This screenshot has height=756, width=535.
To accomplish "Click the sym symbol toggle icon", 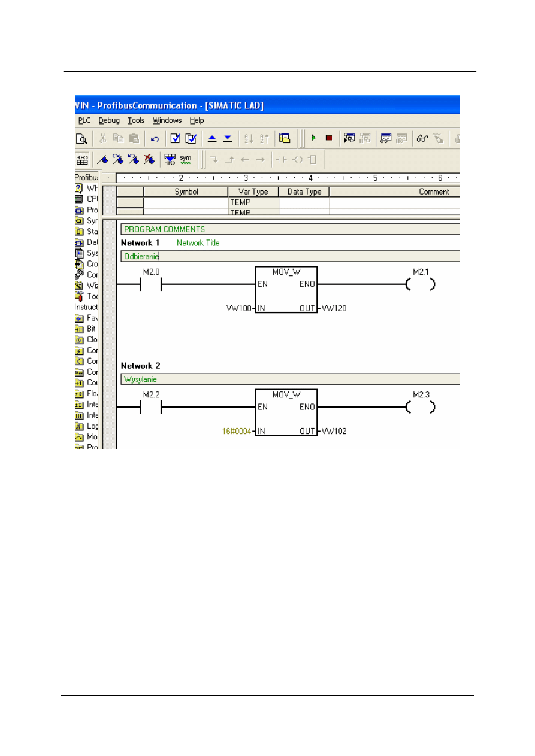I will 186,159.
